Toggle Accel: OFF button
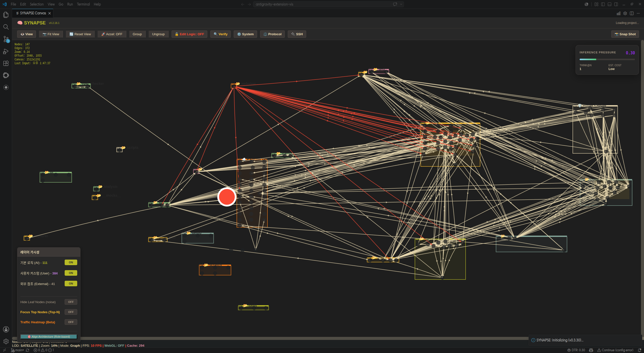The height and width of the screenshot is (353, 644). pyautogui.click(x=112, y=34)
